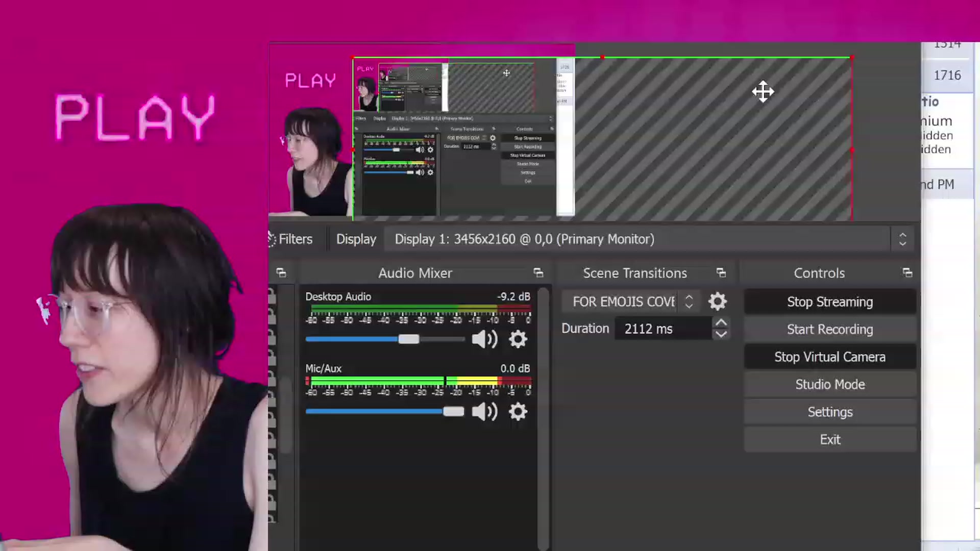Viewport: 980px width, 551px height.
Task: Click the Desktop Audio volume slider handle
Action: pos(409,339)
